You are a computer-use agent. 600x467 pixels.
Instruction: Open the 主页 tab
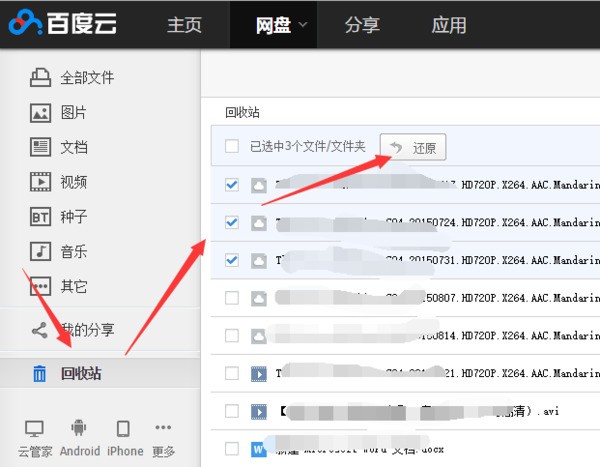(184, 25)
